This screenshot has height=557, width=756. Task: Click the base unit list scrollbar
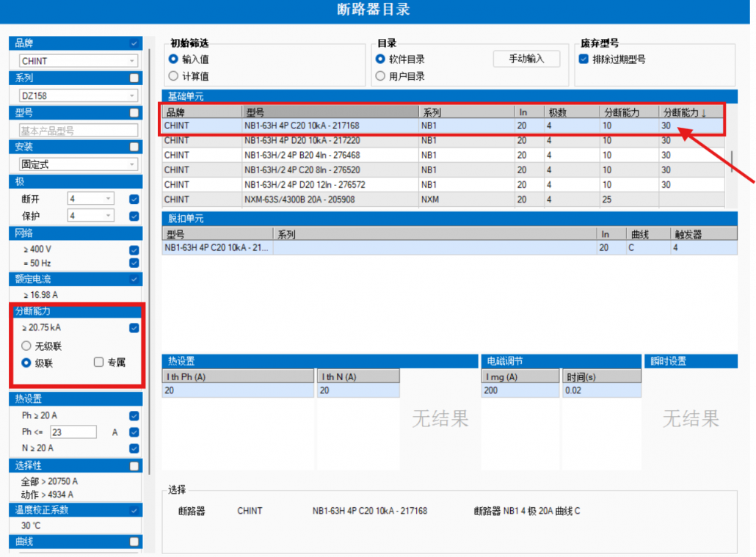pos(731,161)
